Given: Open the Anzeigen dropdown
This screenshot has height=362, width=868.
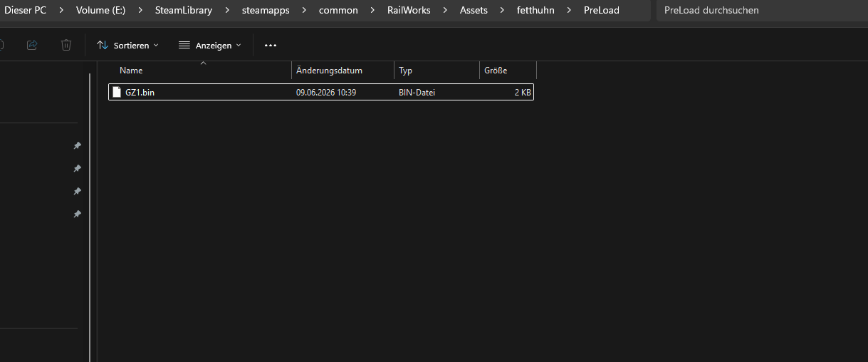Looking at the screenshot, I should (210, 45).
